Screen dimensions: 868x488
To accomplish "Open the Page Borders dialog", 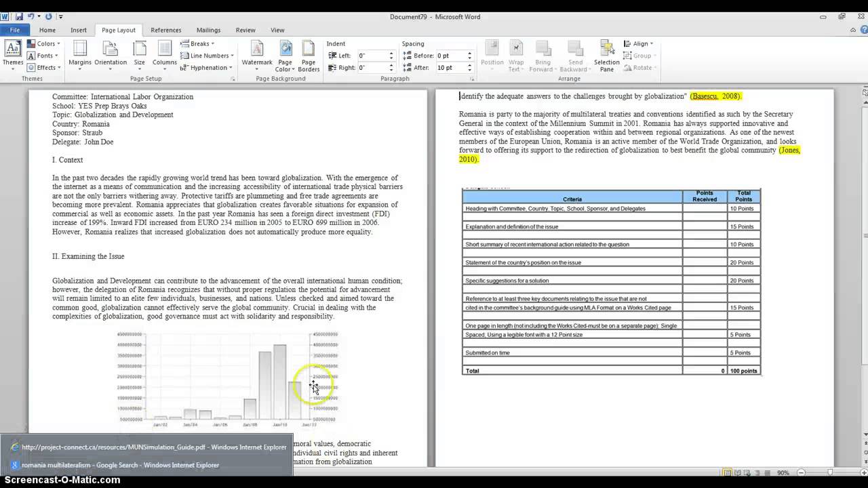I will [309, 56].
